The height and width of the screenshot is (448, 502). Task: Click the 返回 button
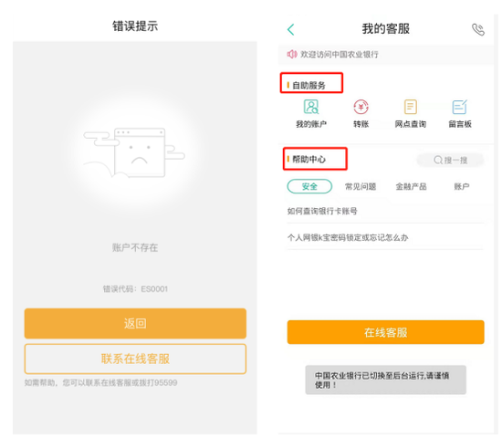(x=135, y=323)
